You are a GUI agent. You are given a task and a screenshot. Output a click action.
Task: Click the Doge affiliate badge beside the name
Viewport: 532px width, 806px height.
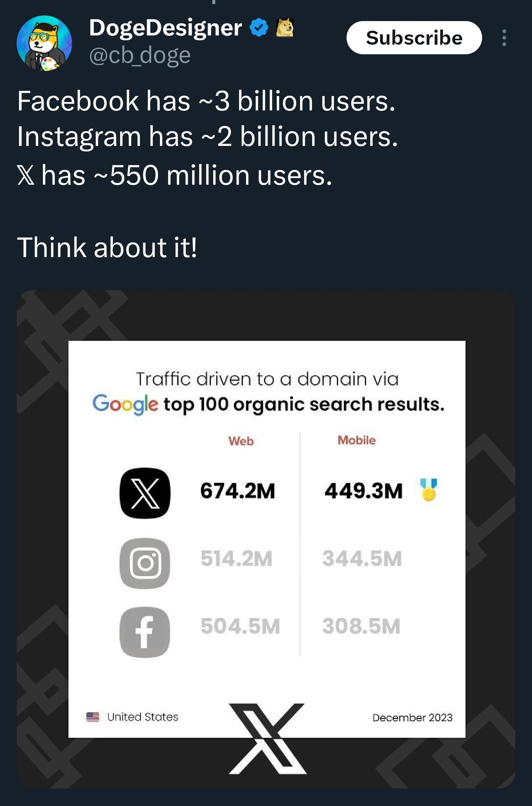point(285,28)
